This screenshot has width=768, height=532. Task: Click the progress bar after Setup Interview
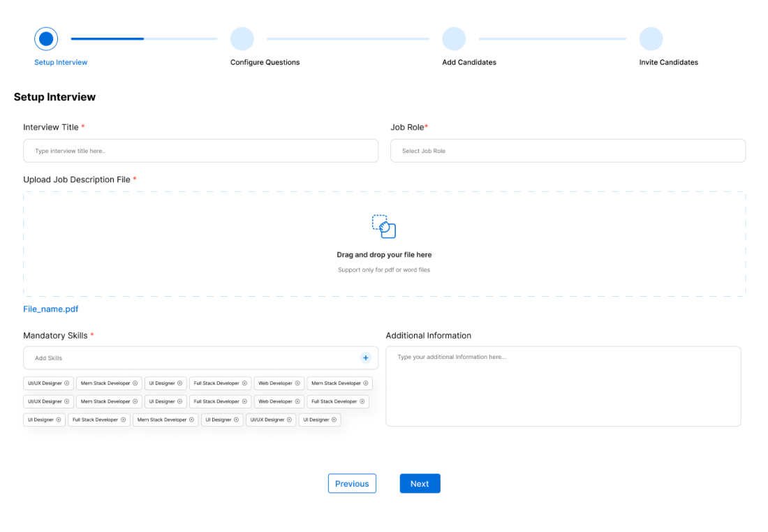[144, 38]
